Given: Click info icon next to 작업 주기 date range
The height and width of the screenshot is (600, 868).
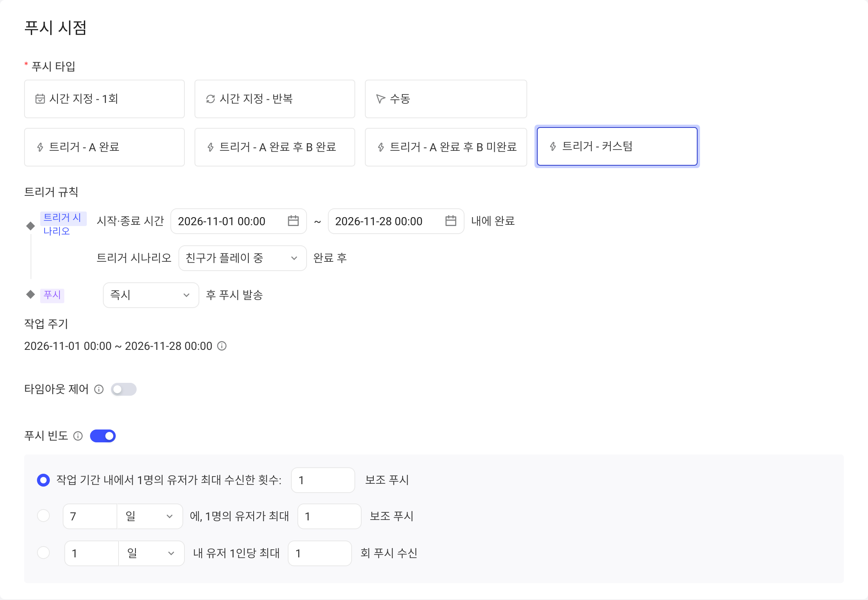Looking at the screenshot, I should (222, 346).
